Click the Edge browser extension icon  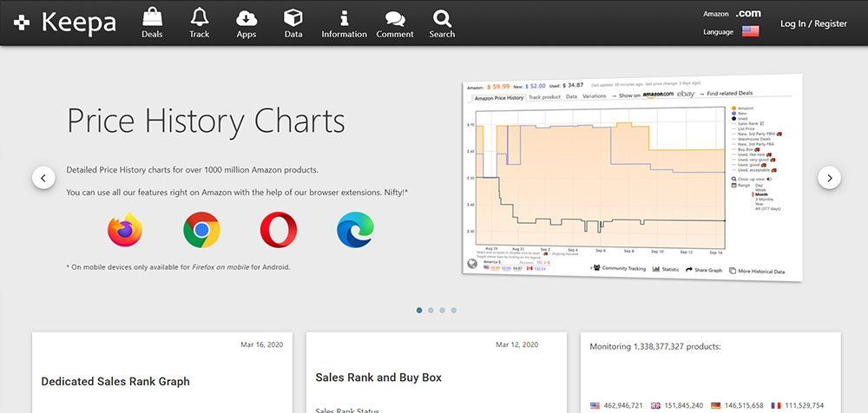coord(355,230)
